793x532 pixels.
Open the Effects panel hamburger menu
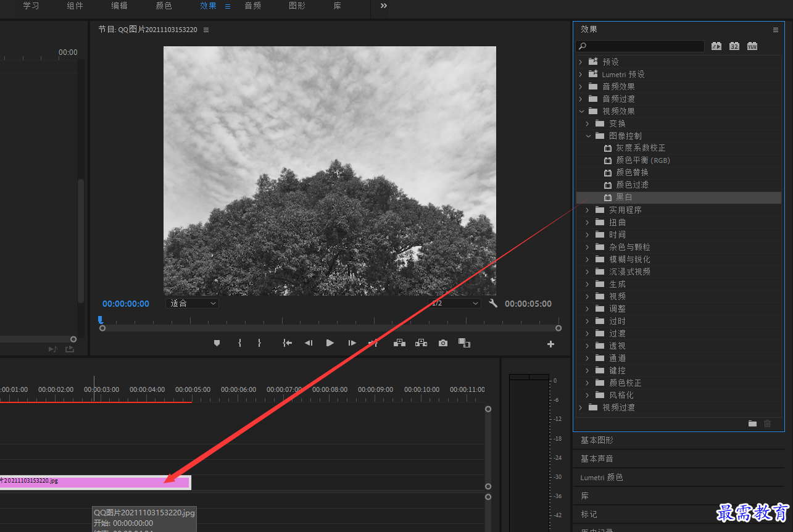click(776, 30)
